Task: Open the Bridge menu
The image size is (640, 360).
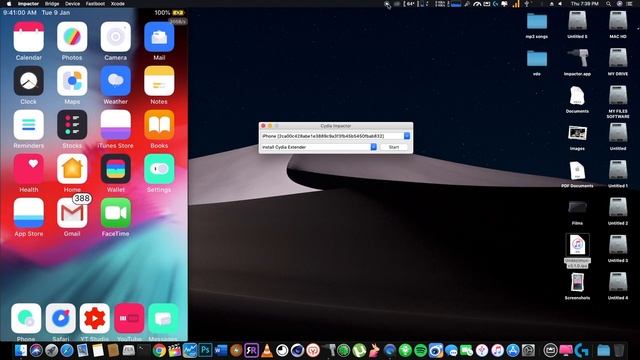Action: point(52,4)
